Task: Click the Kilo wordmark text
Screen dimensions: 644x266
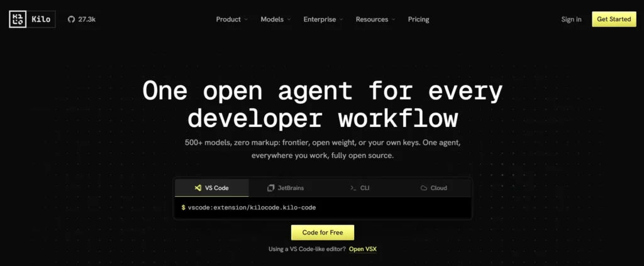Action: (x=41, y=19)
